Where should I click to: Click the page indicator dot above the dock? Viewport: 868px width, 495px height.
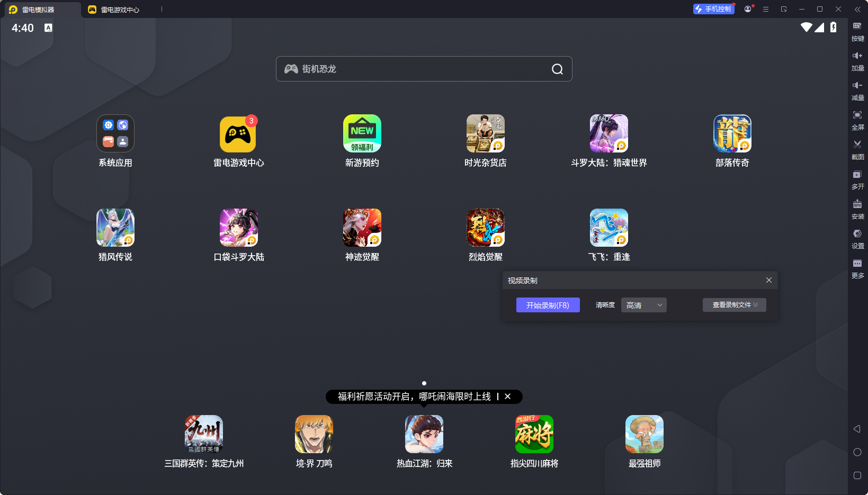tap(424, 383)
